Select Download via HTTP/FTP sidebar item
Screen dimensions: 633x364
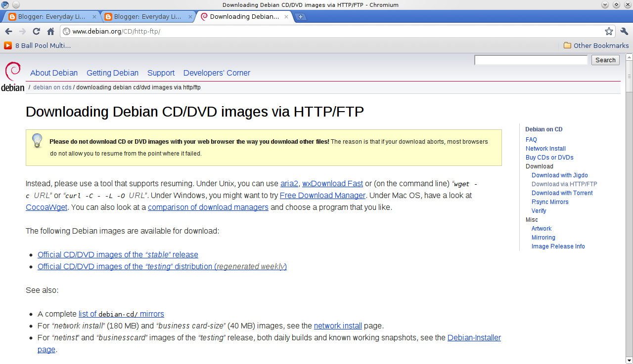coord(564,184)
